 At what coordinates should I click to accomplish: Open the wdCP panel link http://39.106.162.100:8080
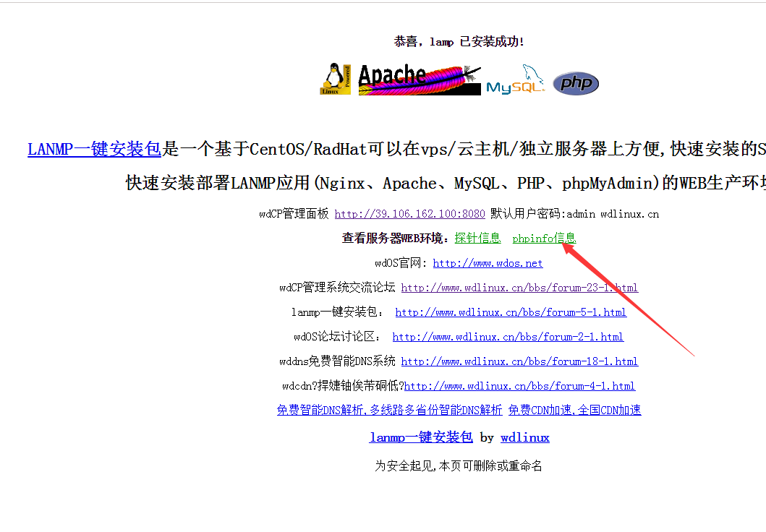tap(410, 214)
